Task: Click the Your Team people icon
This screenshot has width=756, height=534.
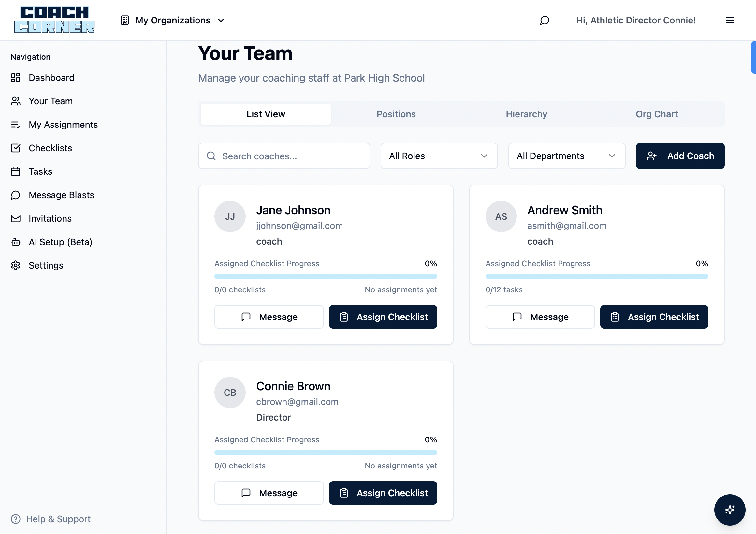Action: [x=15, y=101]
